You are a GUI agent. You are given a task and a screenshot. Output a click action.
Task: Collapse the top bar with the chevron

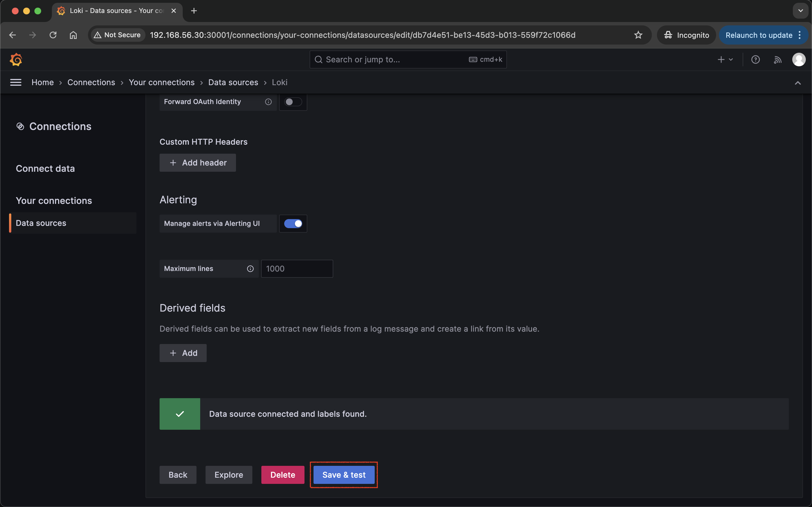pyautogui.click(x=797, y=83)
